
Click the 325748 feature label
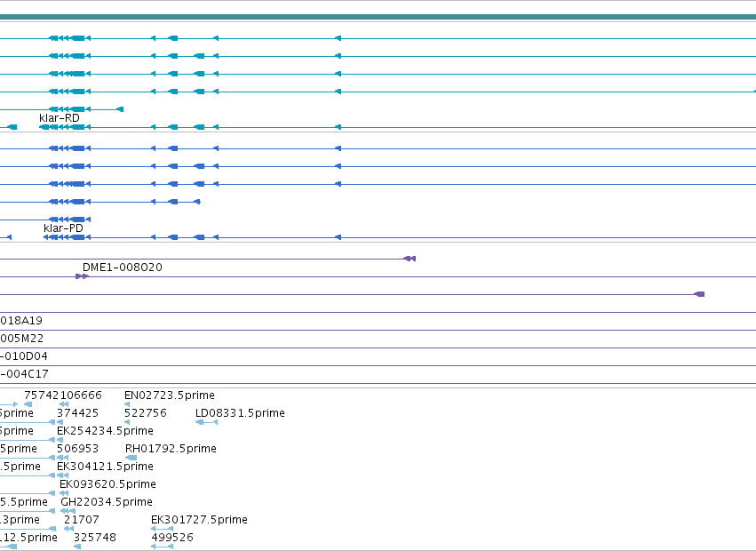pos(95,538)
